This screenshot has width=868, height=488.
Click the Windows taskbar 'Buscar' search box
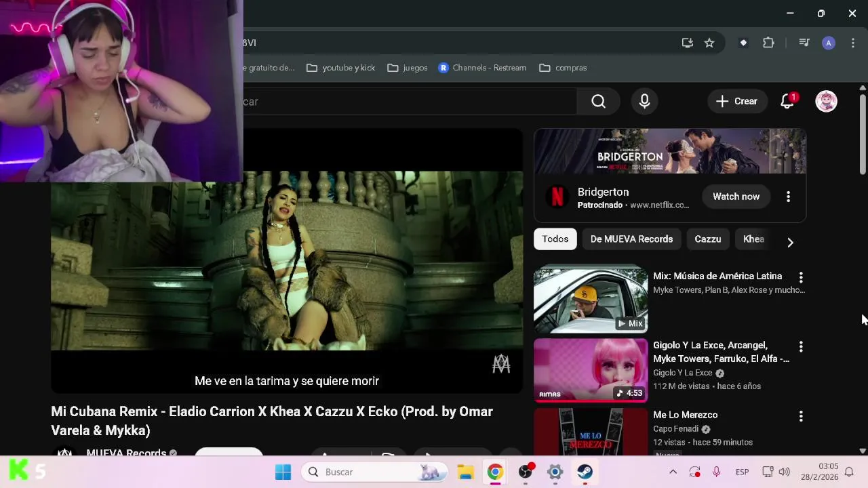click(x=375, y=472)
